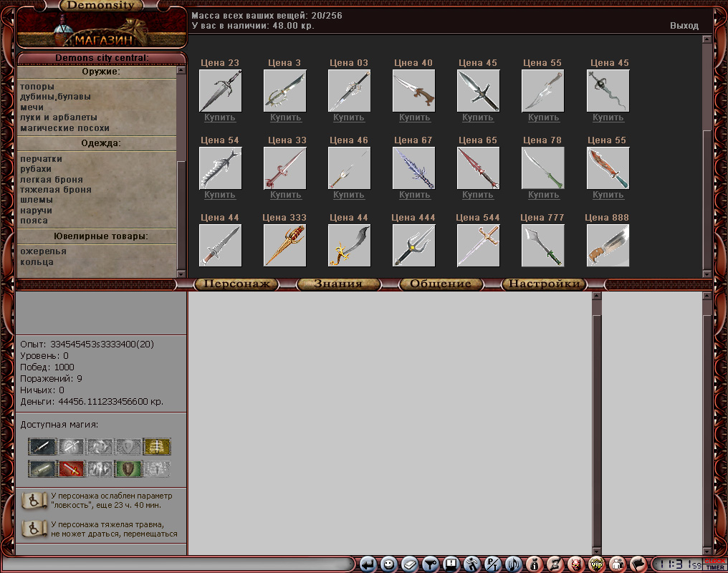Select the weapon thumbnail priced Цена 777
The height and width of the screenshot is (573, 728).
[542, 246]
